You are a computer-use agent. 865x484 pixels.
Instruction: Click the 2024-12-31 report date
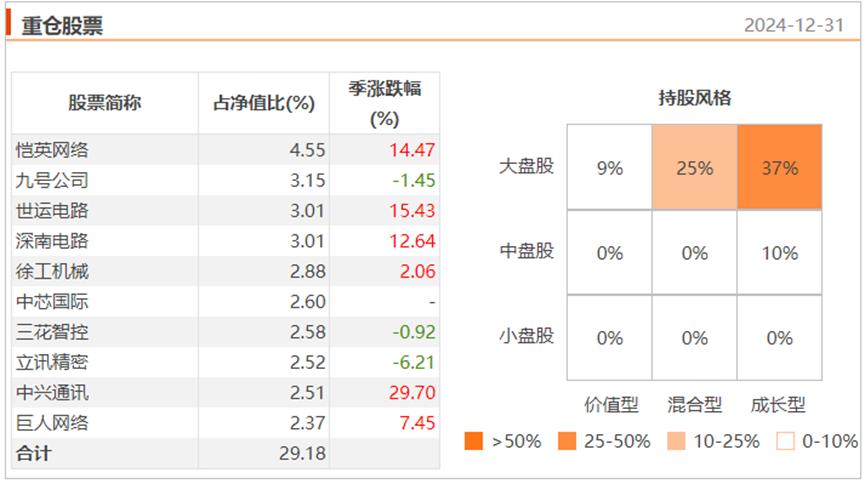click(x=800, y=25)
